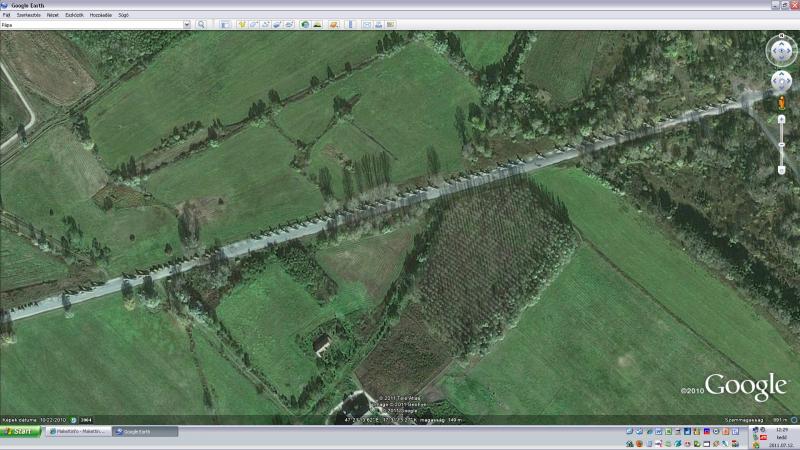This screenshot has width=800, height=450.
Task: Open the ruler measuring tool
Action: coord(350,24)
